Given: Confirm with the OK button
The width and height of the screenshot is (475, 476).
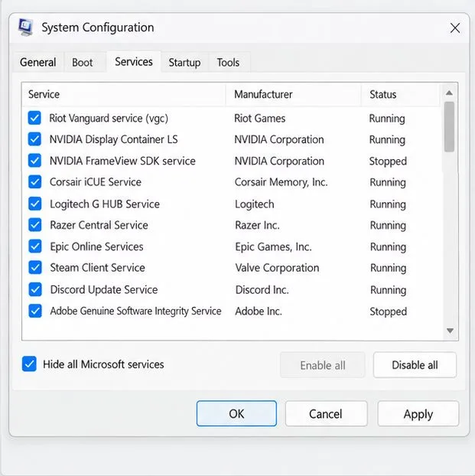Looking at the screenshot, I should click(236, 413).
